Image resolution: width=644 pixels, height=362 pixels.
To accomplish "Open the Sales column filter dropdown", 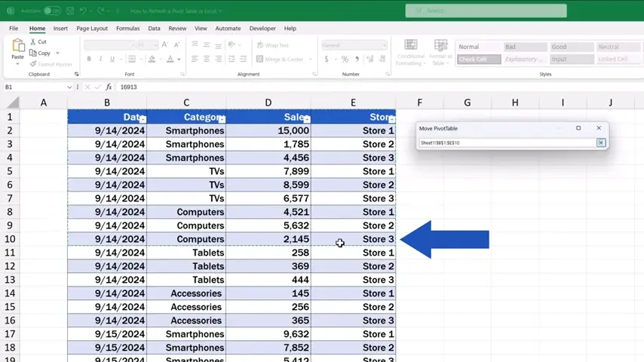I will pyautogui.click(x=306, y=120).
